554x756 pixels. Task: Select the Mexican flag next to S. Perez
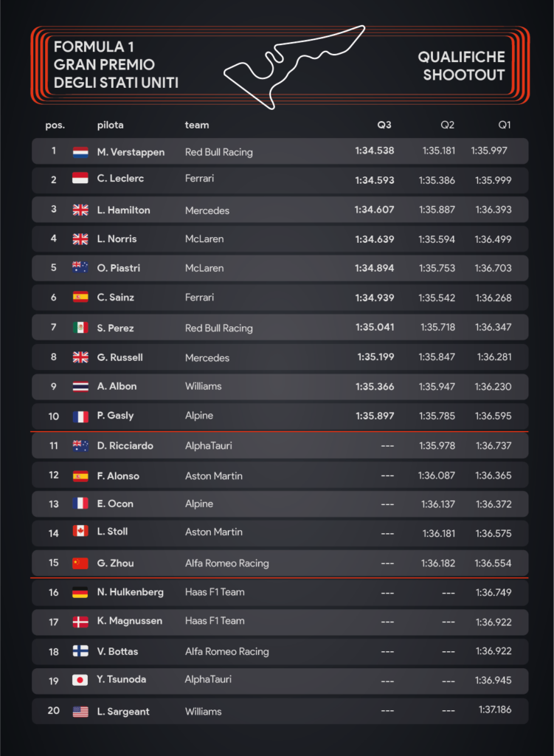80,327
